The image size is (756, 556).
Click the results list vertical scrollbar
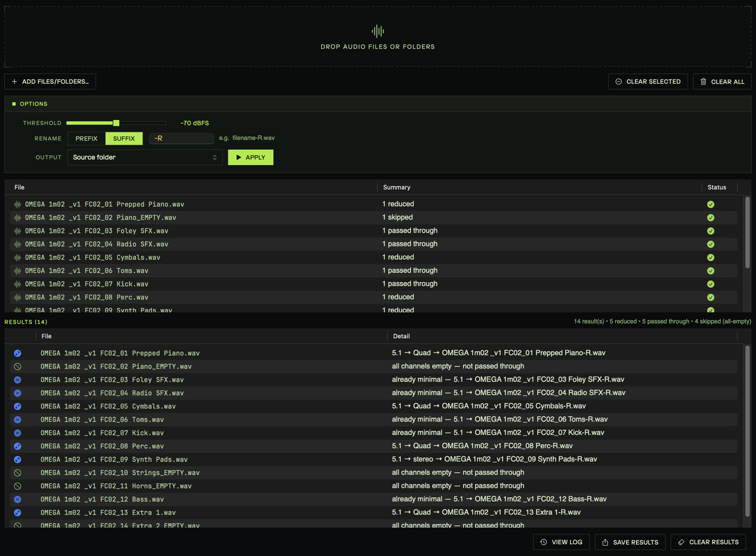coord(747,431)
